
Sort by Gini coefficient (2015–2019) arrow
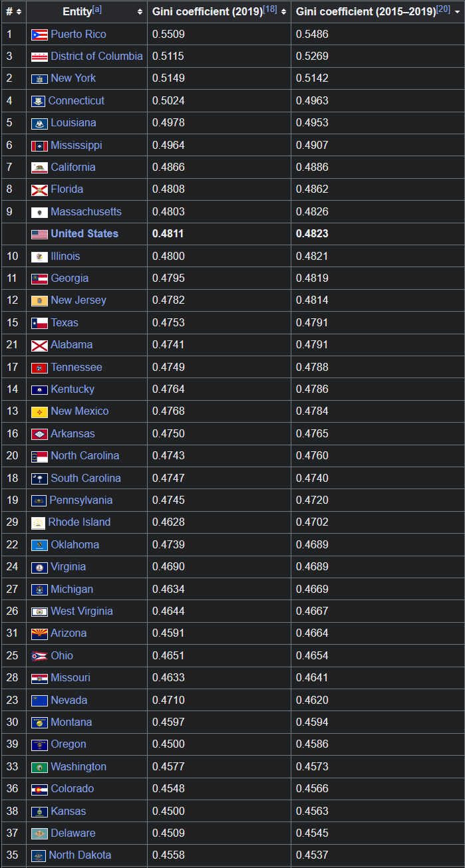coord(457,12)
